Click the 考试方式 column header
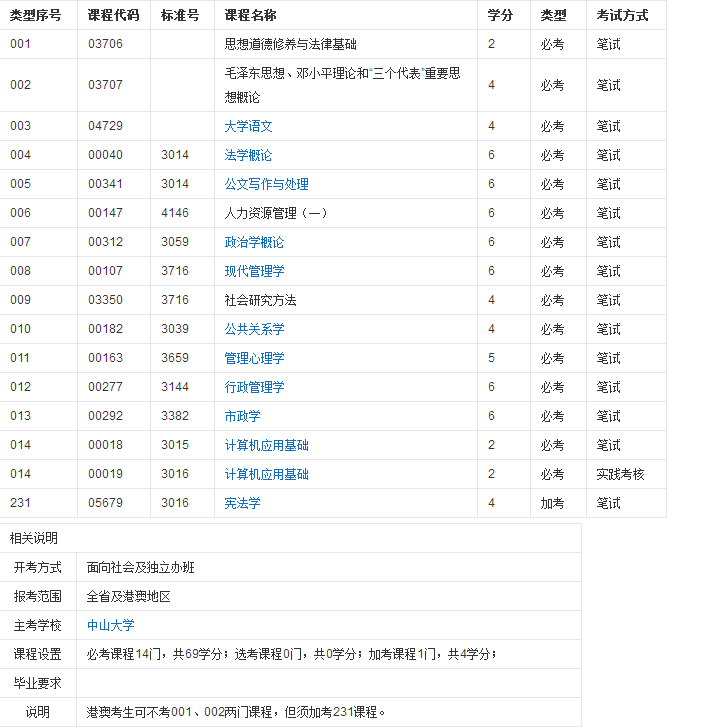 (x=622, y=15)
